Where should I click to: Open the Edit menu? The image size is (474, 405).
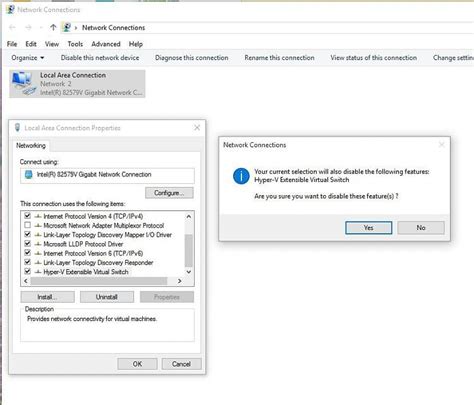[x=31, y=44]
